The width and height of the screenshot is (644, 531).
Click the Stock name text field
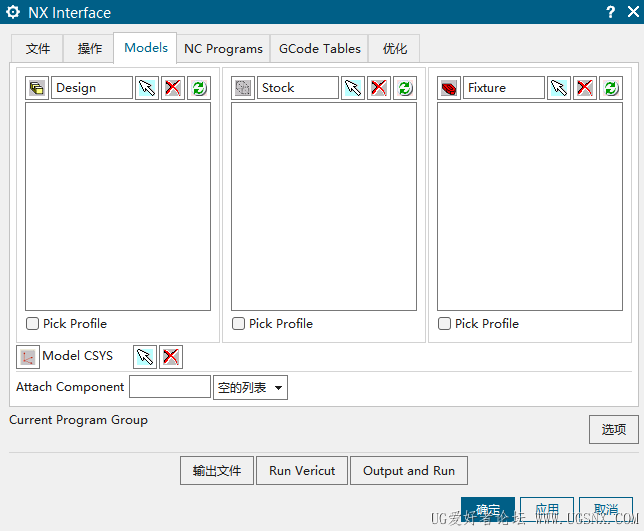click(298, 88)
